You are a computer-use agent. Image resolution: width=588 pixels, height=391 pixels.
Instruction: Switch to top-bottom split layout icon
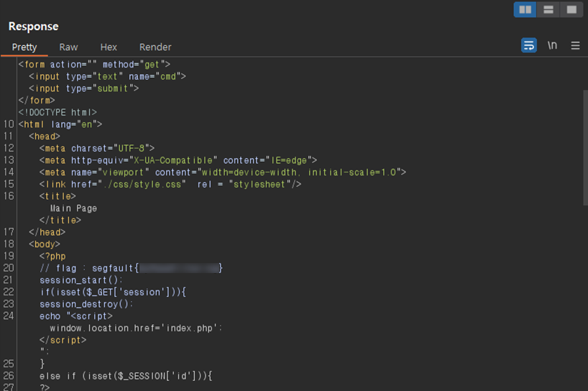point(548,10)
